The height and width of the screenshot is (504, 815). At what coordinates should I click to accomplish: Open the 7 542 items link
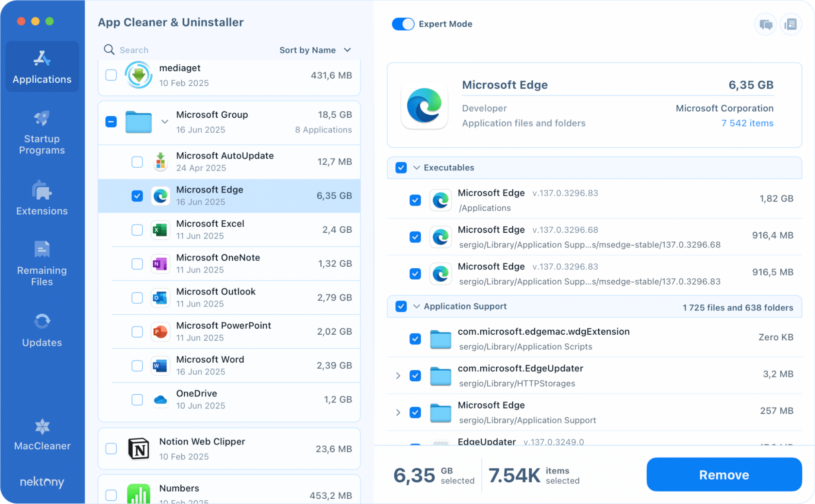[747, 123]
